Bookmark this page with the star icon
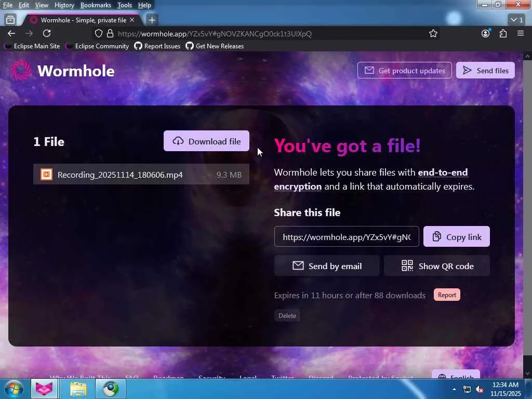The height and width of the screenshot is (399, 532). coord(433,33)
